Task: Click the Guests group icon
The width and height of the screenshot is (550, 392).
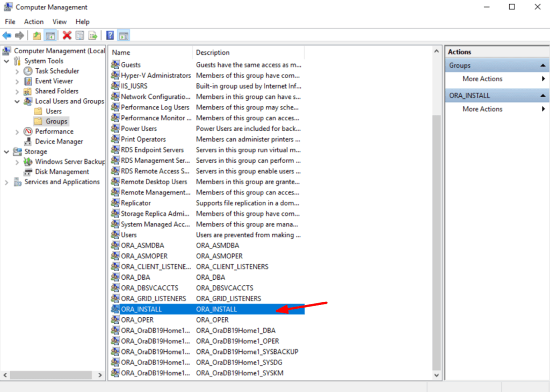Action: tap(115, 64)
